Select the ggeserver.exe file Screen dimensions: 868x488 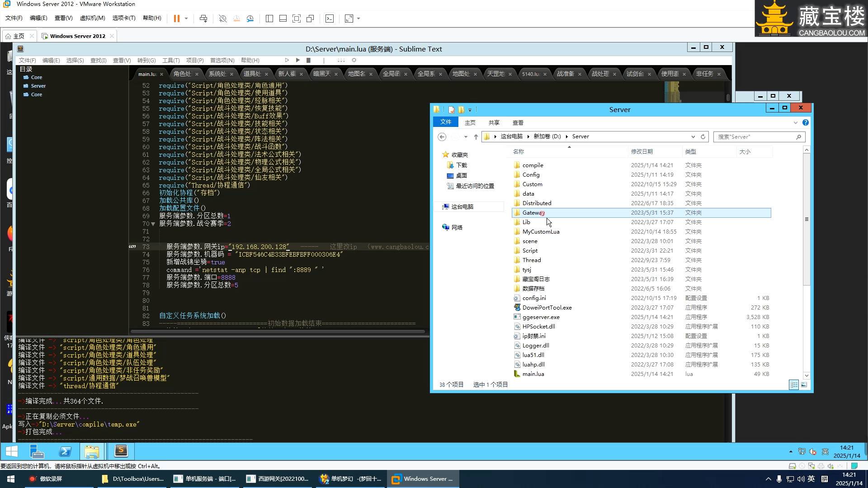pos(541,317)
